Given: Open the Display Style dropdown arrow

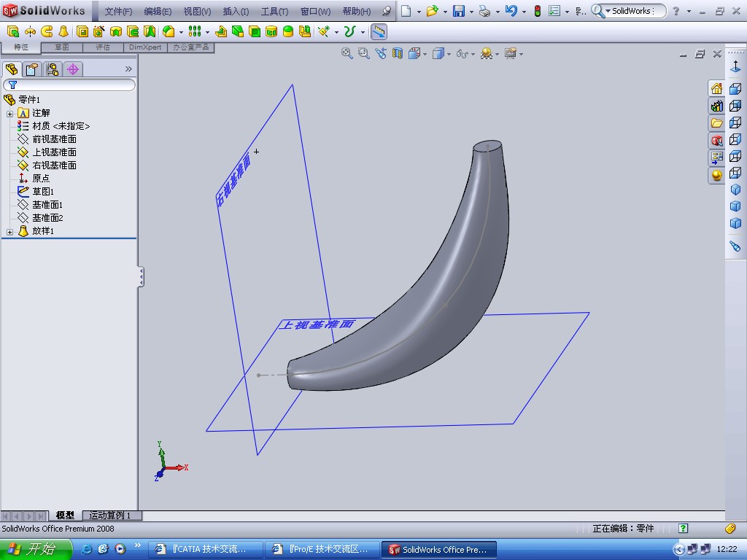Looking at the screenshot, I should click(x=449, y=54).
